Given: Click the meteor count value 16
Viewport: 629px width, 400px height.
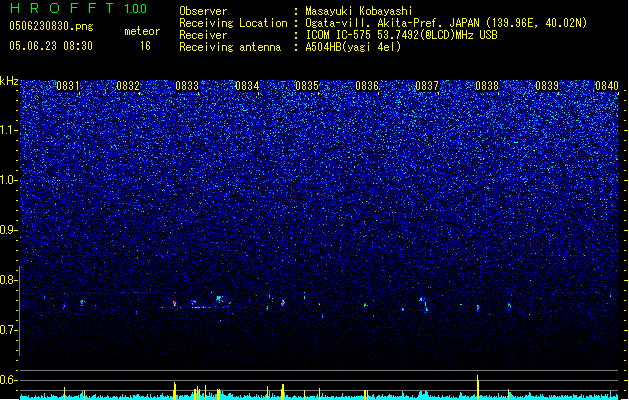Looking at the screenshot, I should click(x=145, y=46).
